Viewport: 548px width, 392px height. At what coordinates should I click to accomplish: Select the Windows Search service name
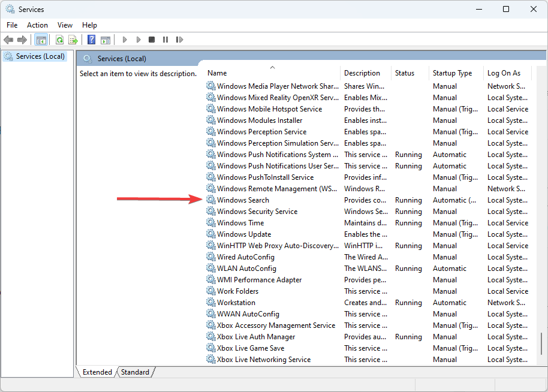(243, 200)
